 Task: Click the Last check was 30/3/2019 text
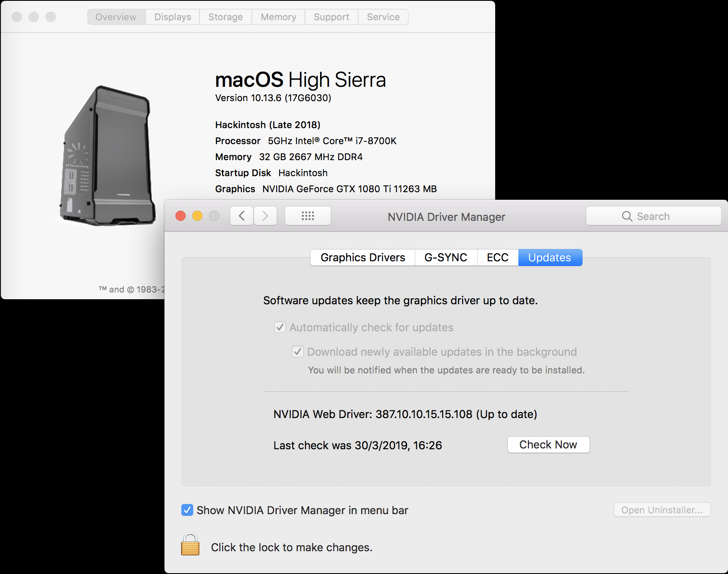(x=358, y=445)
